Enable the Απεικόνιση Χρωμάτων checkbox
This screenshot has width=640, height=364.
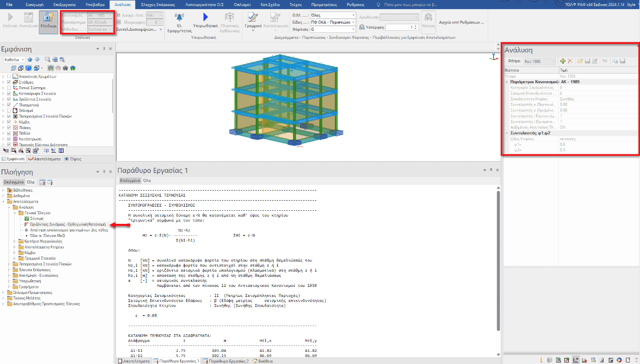click(9, 77)
